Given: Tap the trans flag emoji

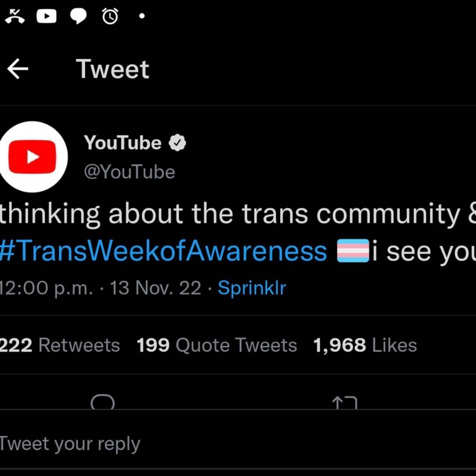Looking at the screenshot, I should [353, 251].
